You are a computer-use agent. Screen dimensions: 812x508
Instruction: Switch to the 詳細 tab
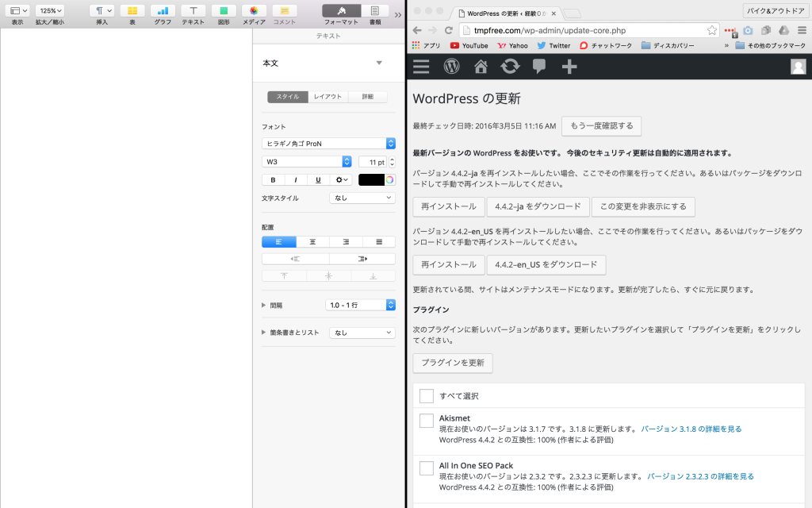[x=368, y=96]
